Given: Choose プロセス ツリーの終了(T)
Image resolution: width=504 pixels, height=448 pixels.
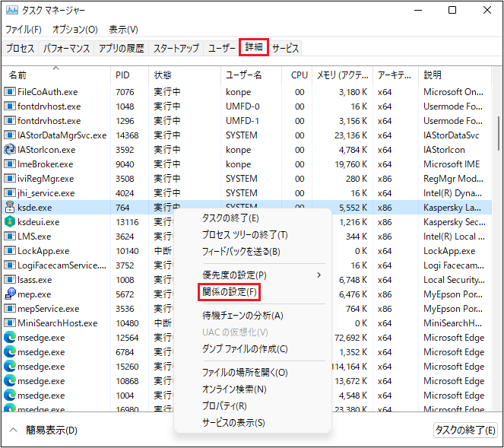Looking at the screenshot, I should tap(245, 235).
